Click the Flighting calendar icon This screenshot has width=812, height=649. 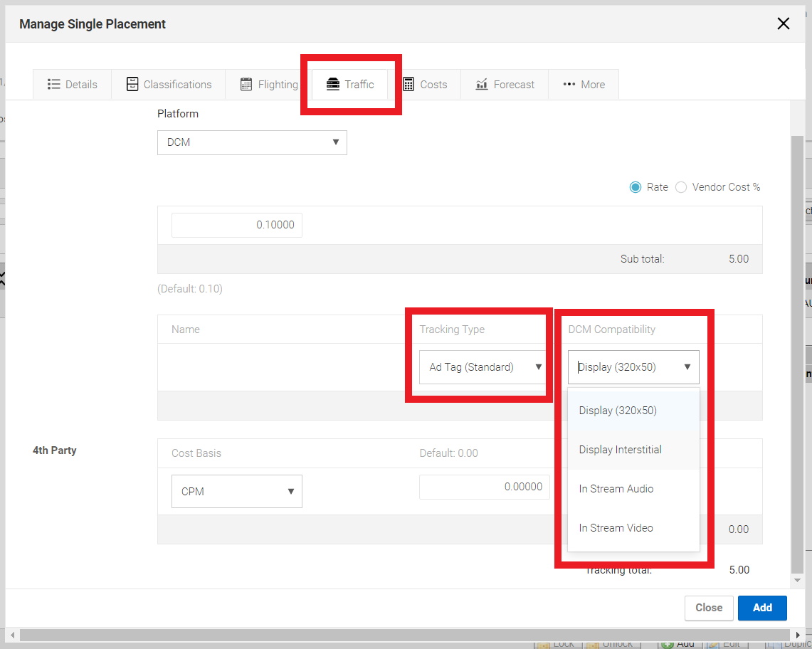pos(246,84)
